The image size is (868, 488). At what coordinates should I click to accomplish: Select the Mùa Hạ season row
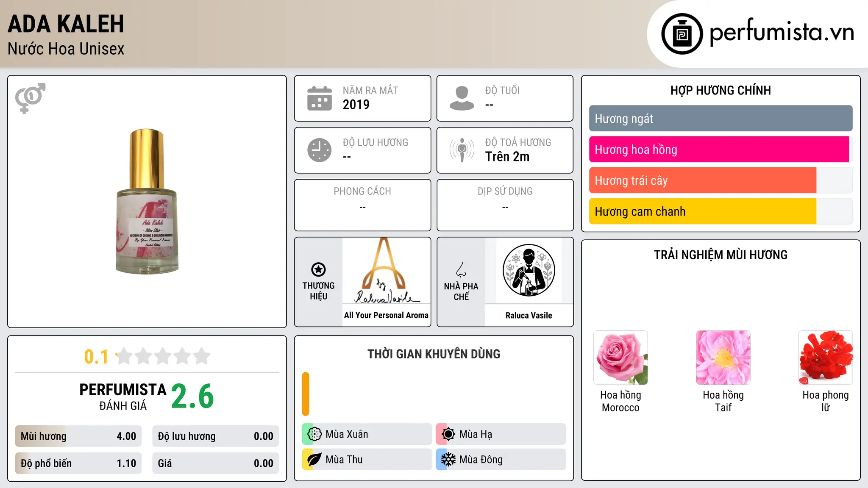(x=501, y=434)
